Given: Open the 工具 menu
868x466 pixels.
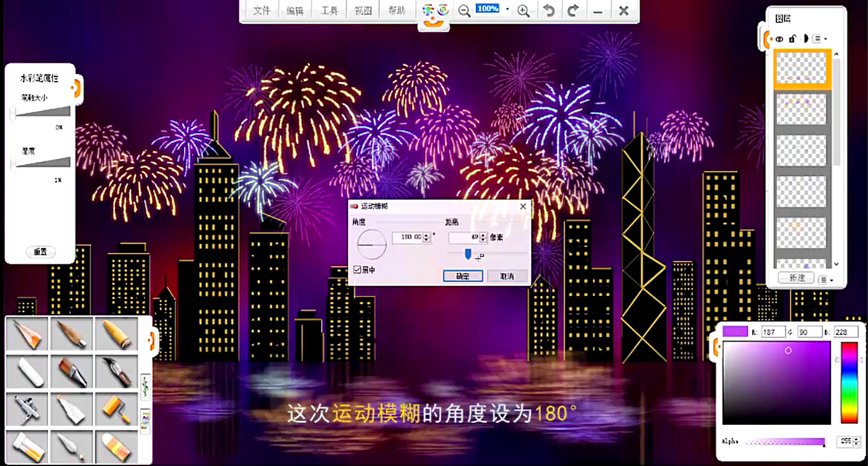Looking at the screenshot, I should coord(329,11).
